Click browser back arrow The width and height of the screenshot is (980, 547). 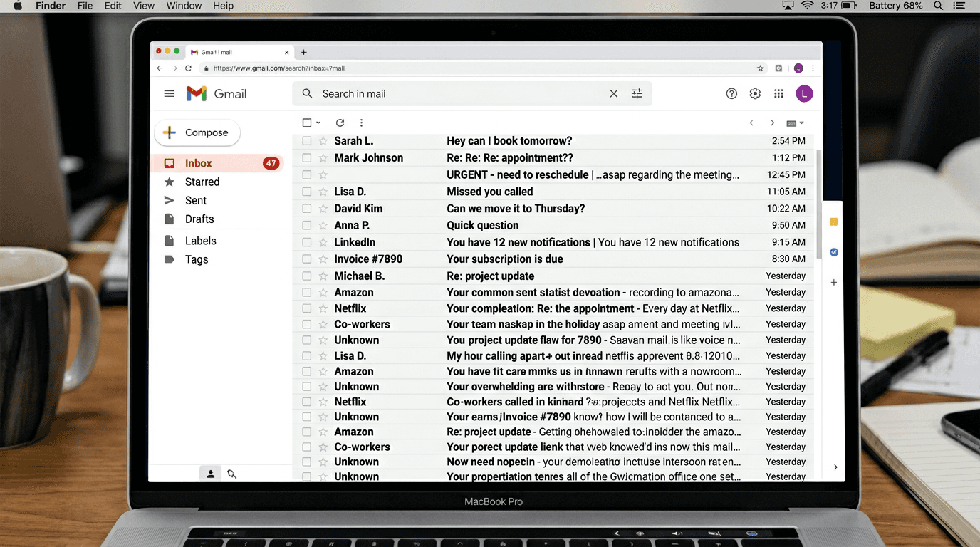160,68
